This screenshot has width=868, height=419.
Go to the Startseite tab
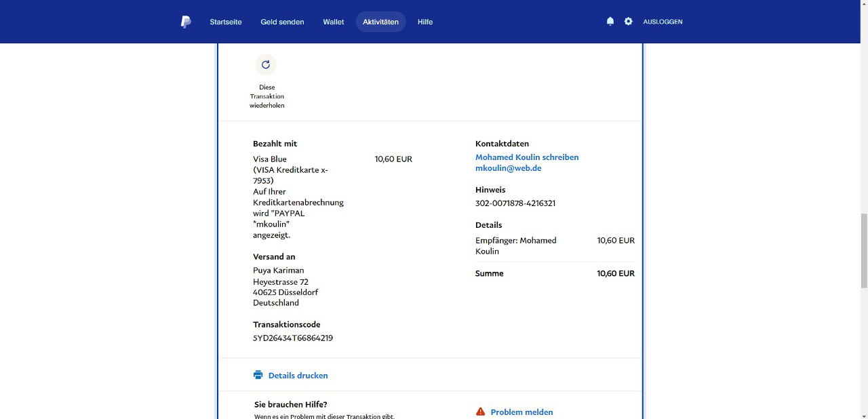click(225, 22)
